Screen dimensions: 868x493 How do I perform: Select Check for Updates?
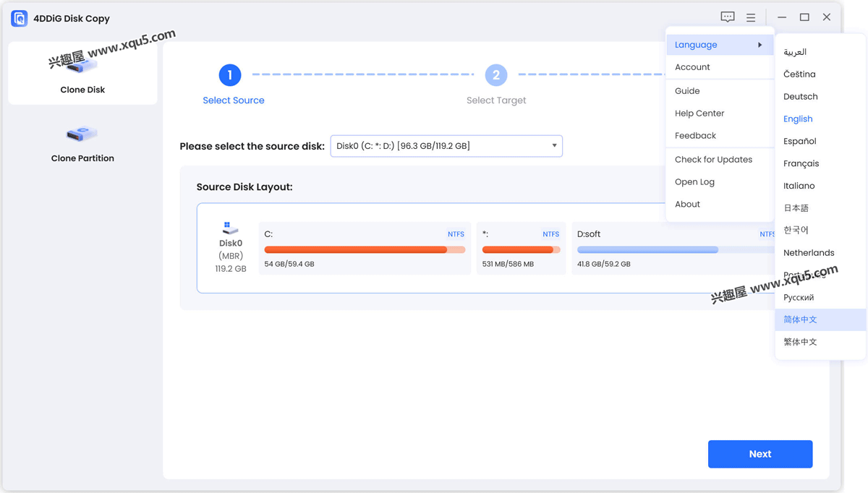(x=720, y=160)
